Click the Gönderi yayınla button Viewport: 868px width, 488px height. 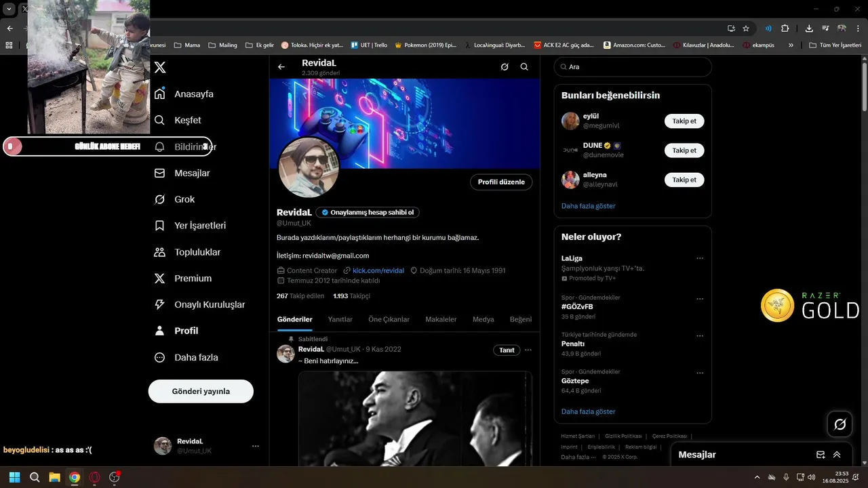tap(201, 391)
